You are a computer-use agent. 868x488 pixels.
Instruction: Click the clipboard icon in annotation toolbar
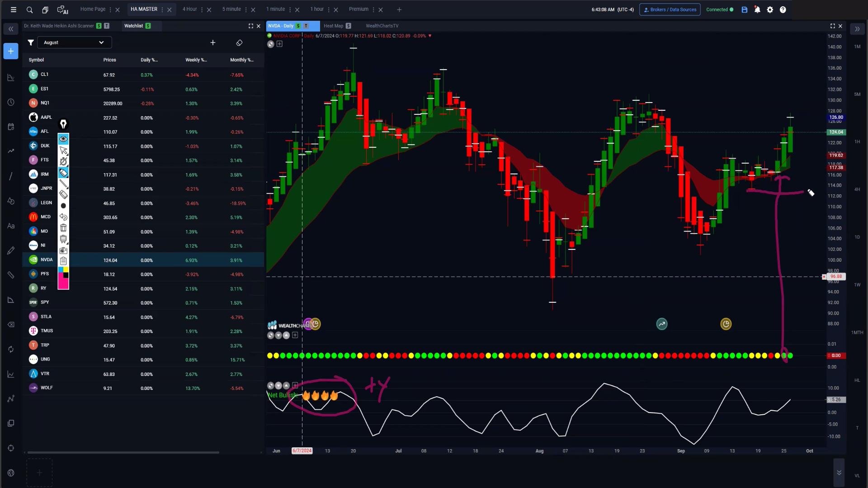pos(63,261)
